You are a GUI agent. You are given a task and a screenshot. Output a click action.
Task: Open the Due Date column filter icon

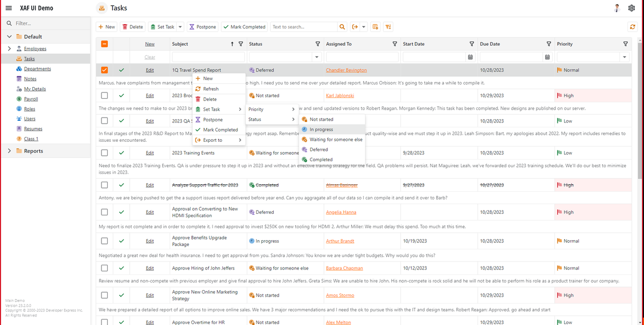click(x=548, y=44)
